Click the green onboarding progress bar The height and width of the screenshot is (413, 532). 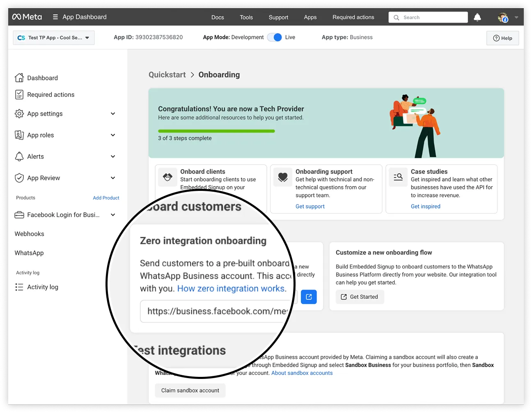pos(216,131)
